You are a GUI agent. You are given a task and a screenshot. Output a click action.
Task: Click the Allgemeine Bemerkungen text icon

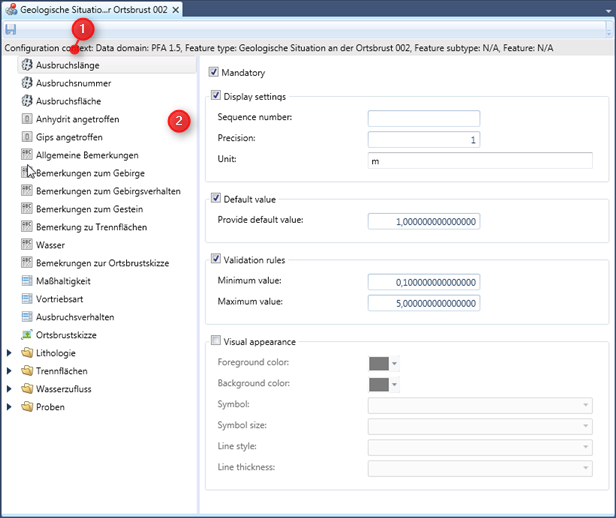click(28, 155)
